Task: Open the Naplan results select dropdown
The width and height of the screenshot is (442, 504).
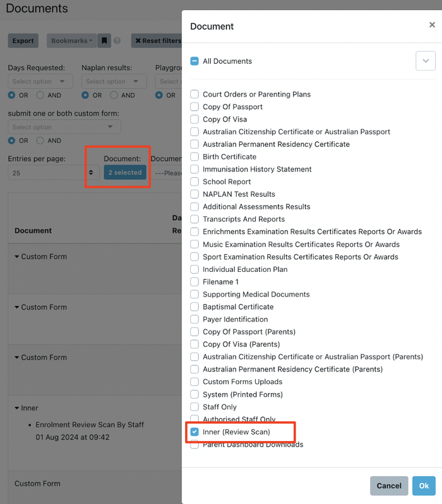Action: (114, 81)
